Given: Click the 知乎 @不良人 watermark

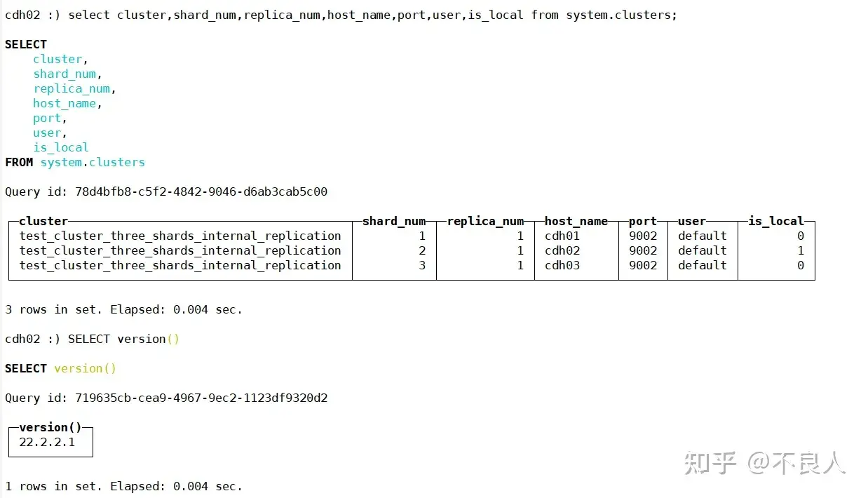Looking at the screenshot, I should (765, 463).
